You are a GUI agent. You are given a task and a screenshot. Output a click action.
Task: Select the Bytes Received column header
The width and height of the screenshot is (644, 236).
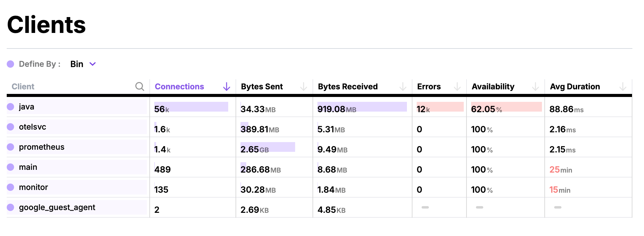click(348, 87)
